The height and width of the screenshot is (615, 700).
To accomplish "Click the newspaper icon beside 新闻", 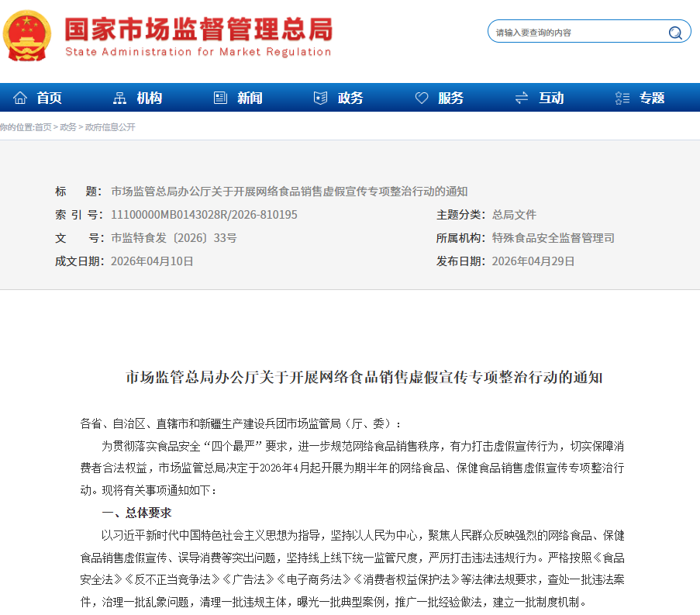I will pos(220,98).
